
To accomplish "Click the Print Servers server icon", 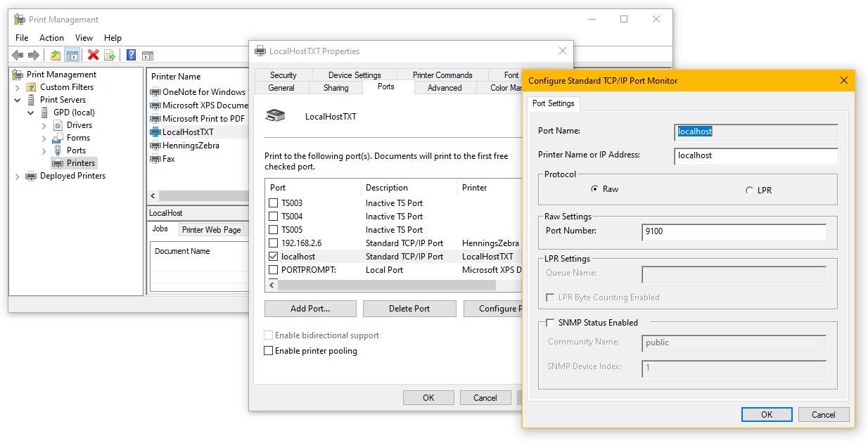I will (x=31, y=100).
